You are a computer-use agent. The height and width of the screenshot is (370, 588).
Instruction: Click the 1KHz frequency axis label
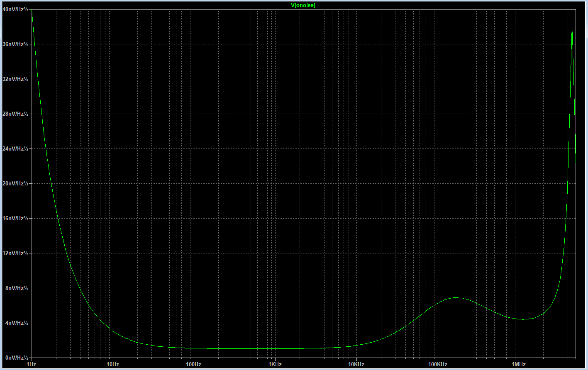[275, 365]
